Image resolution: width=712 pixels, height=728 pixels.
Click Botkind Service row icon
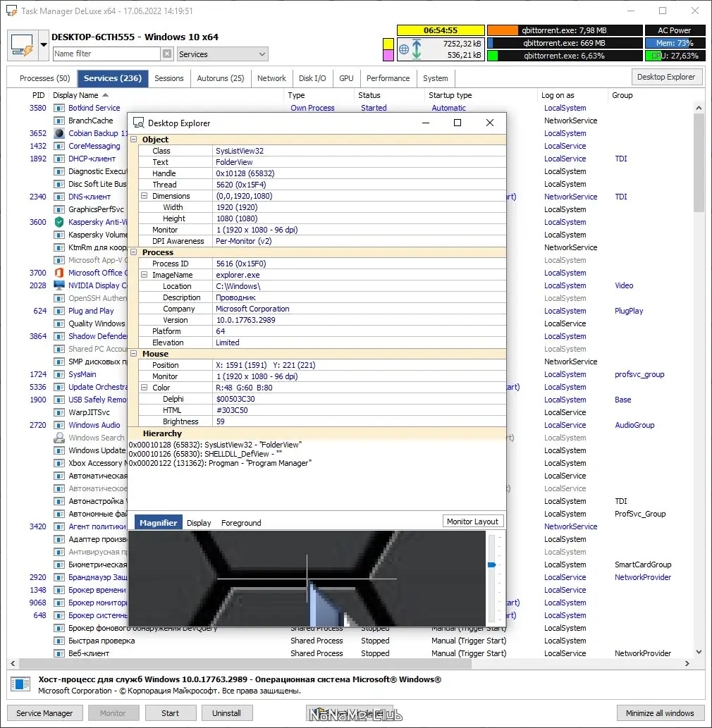point(59,108)
